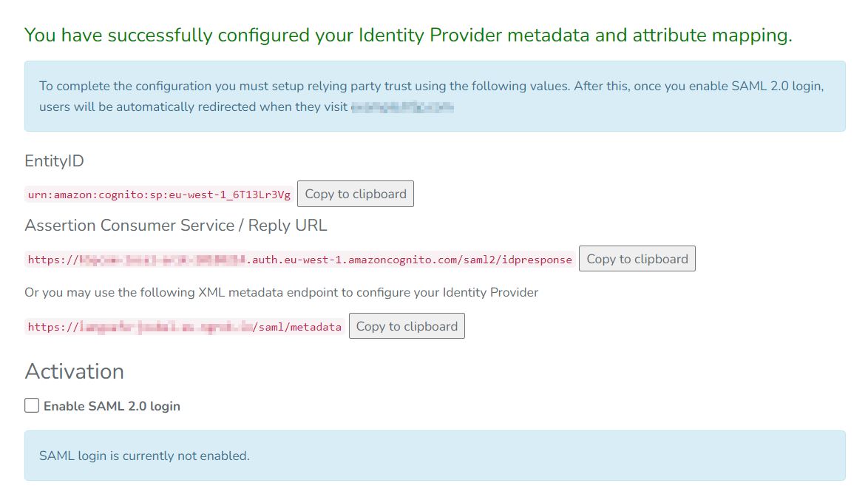Click the EntityID section heading
This screenshot has width=868, height=497.
tap(54, 160)
